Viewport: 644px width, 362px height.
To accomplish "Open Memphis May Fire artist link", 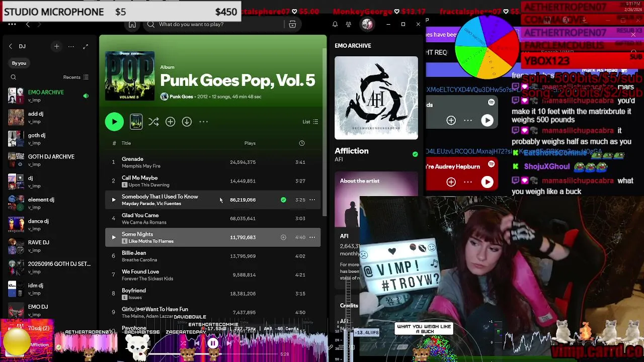I will click(141, 166).
